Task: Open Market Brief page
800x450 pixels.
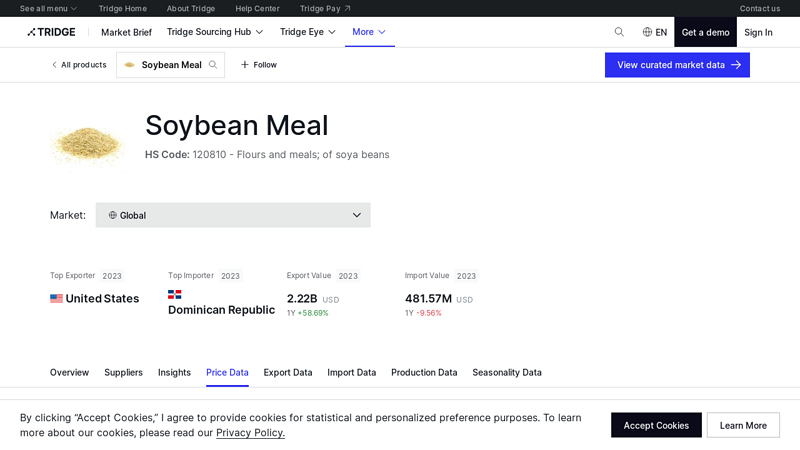Action: tap(127, 32)
